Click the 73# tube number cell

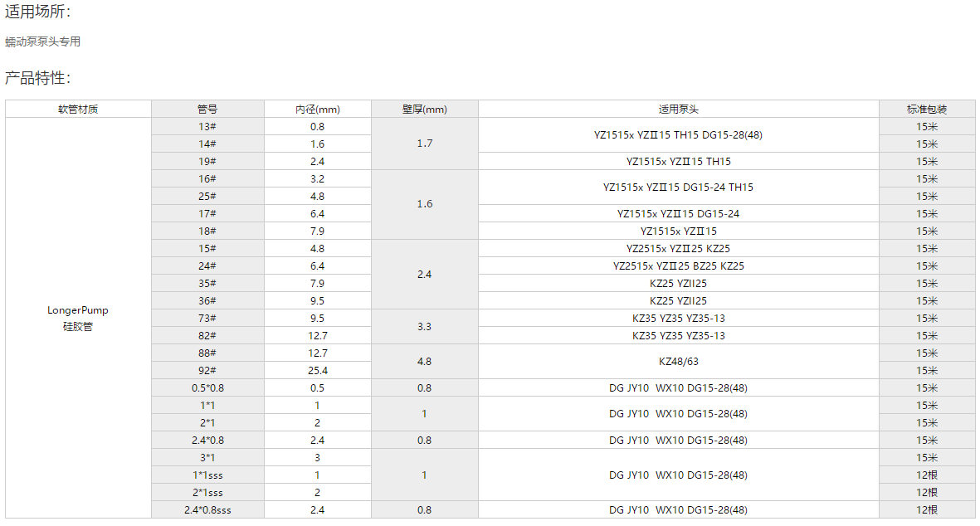(207, 319)
